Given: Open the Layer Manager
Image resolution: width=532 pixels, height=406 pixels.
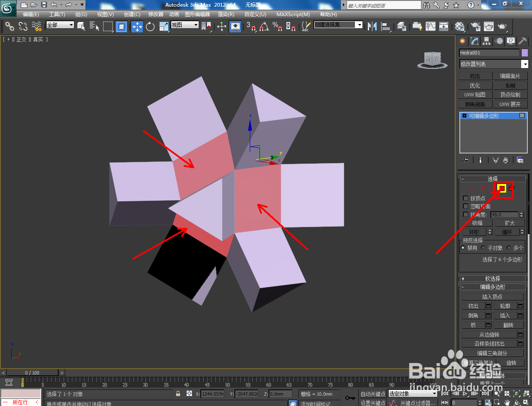Looking at the screenshot, I should point(401,27).
